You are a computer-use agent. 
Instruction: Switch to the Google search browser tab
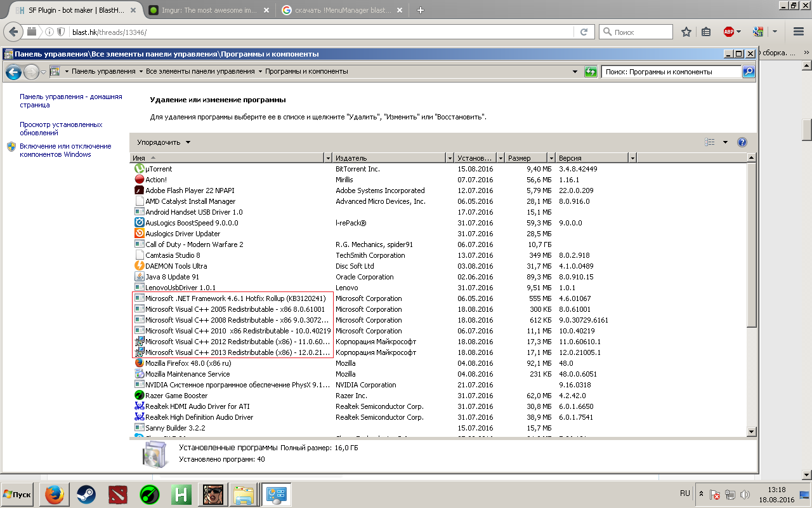click(342, 10)
